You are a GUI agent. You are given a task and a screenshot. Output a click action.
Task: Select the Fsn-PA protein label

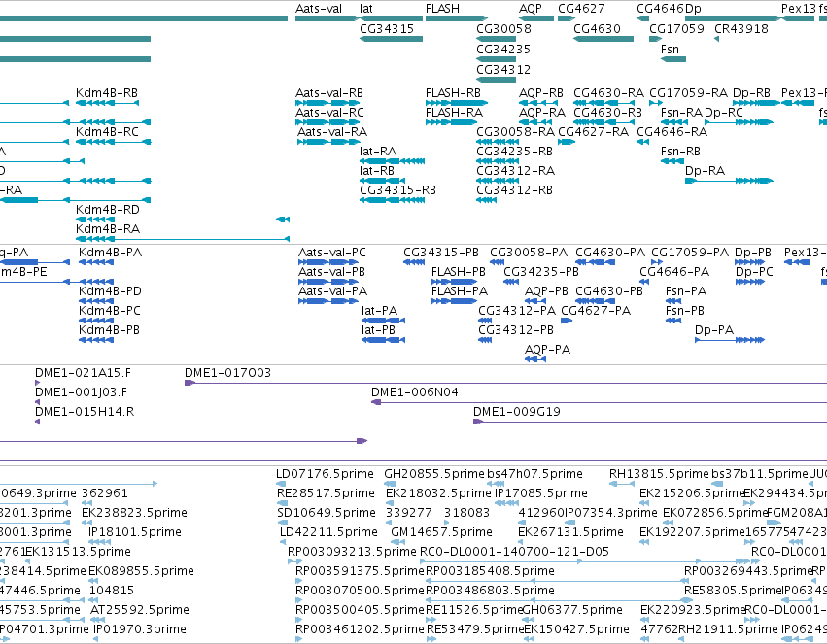pos(686,290)
